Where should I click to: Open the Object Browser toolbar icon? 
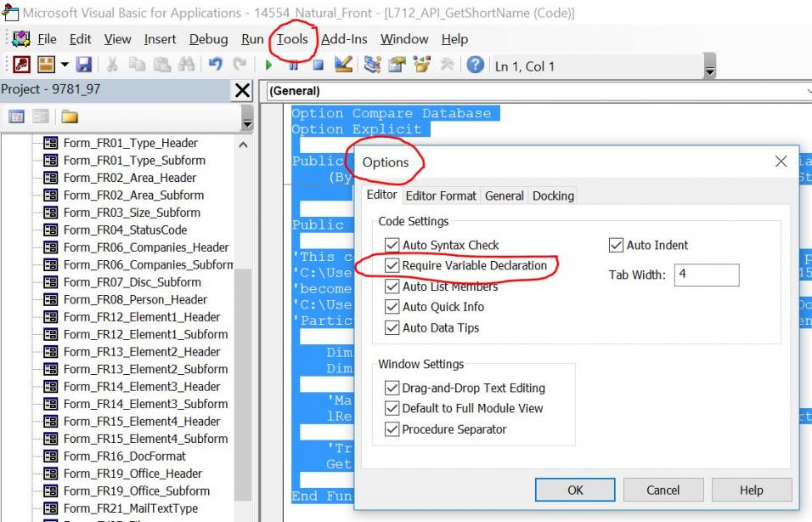point(422,65)
